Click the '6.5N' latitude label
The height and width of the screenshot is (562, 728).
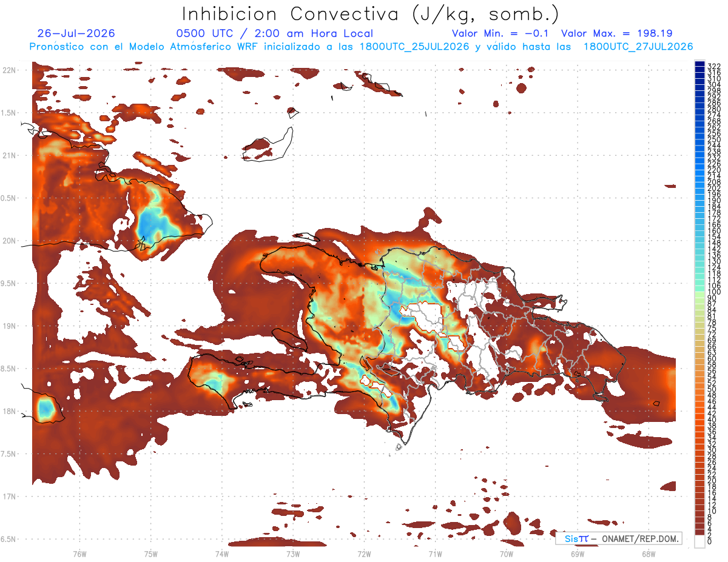coord(8,539)
